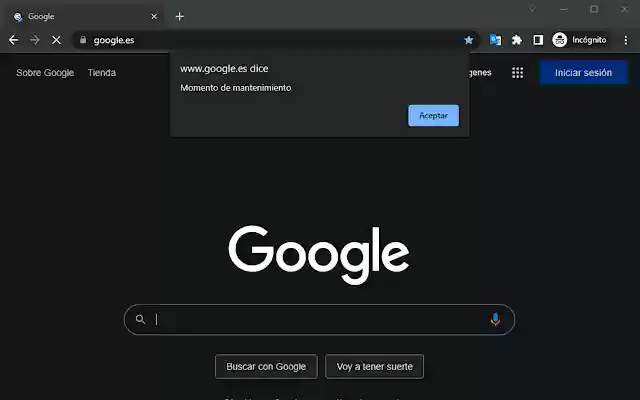
Task: Click Buscar con Google button
Action: point(266,367)
